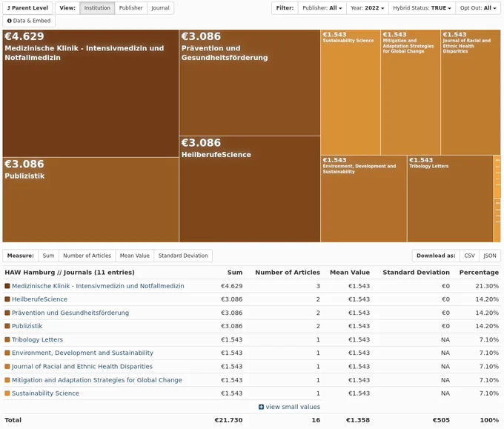Open the Publizistik journal link in table
This screenshot has width=504, height=429.
27,326
